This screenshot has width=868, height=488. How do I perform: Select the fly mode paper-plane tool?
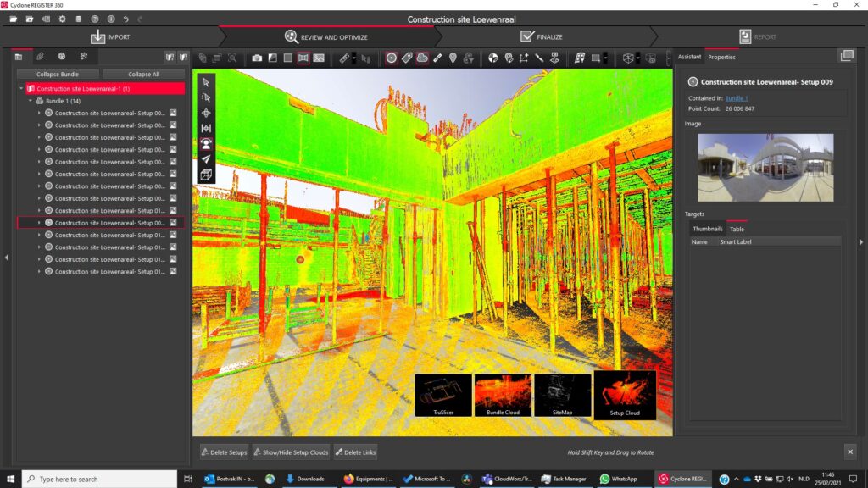click(206, 159)
